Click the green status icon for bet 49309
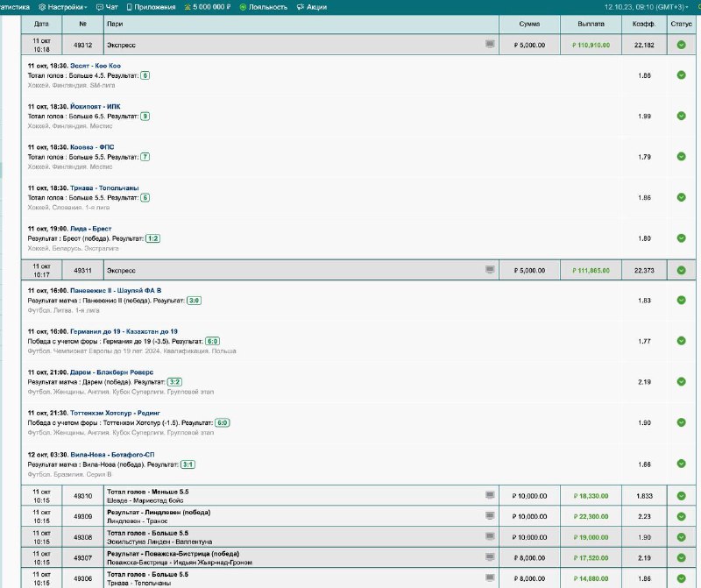701x588 pixels. [x=681, y=516]
